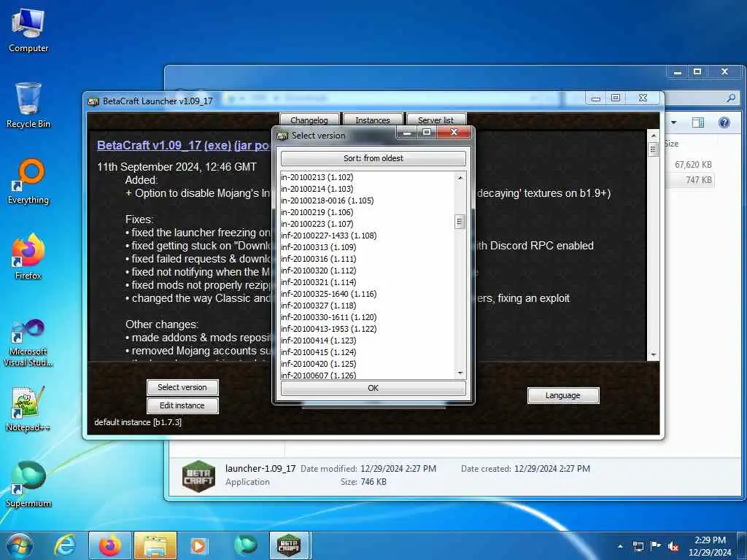Open the Microsoft Visual Studio shortcut
This screenshot has width=747, height=560.
click(28, 343)
